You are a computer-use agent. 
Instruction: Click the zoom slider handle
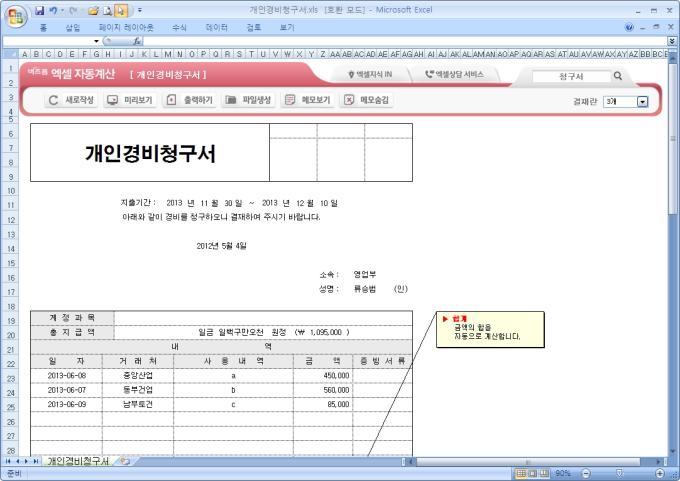620,473
